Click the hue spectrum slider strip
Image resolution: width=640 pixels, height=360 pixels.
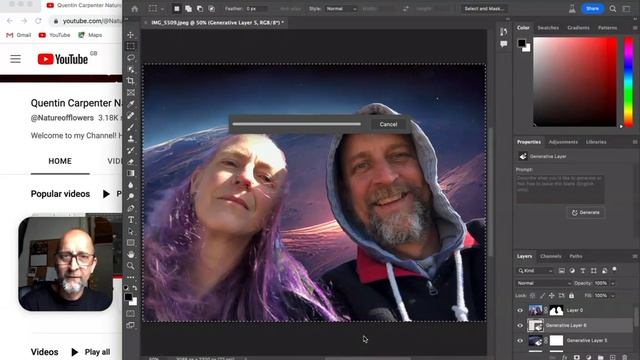click(x=629, y=82)
